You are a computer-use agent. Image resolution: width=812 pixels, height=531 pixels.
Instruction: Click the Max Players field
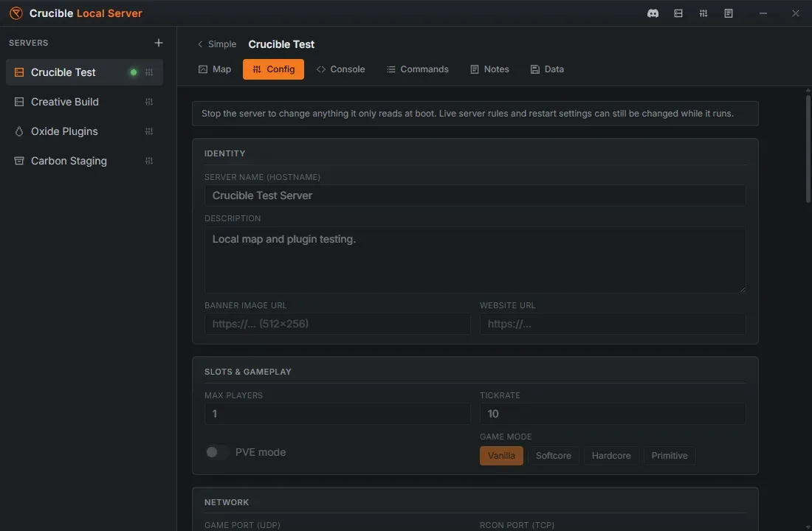click(337, 414)
